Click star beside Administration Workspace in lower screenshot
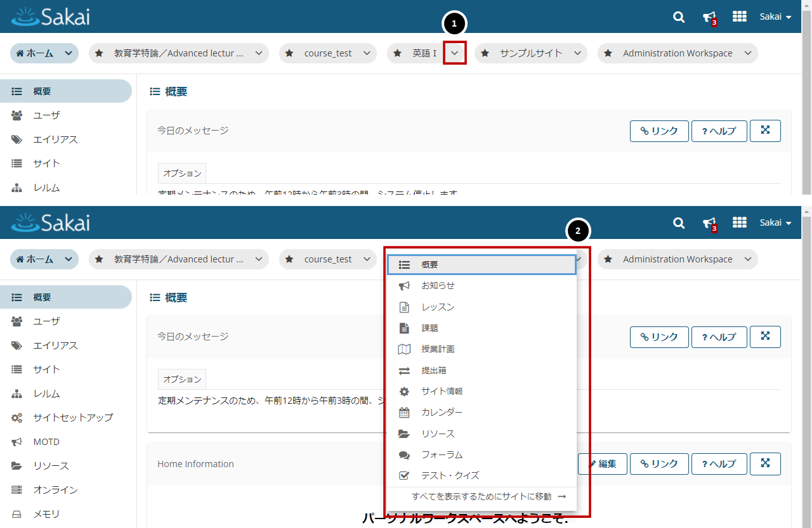Screen dimensions: 812x528 (x=608, y=259)
